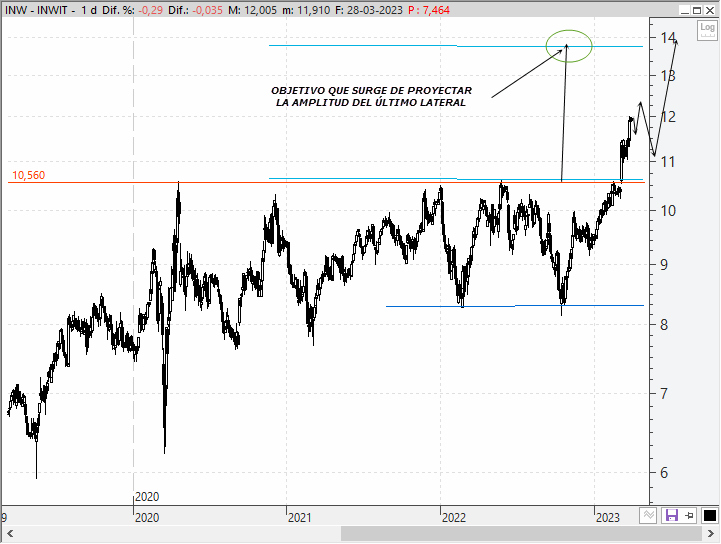Open the black color swatch
721x544 pixels.
click(710, 515)
